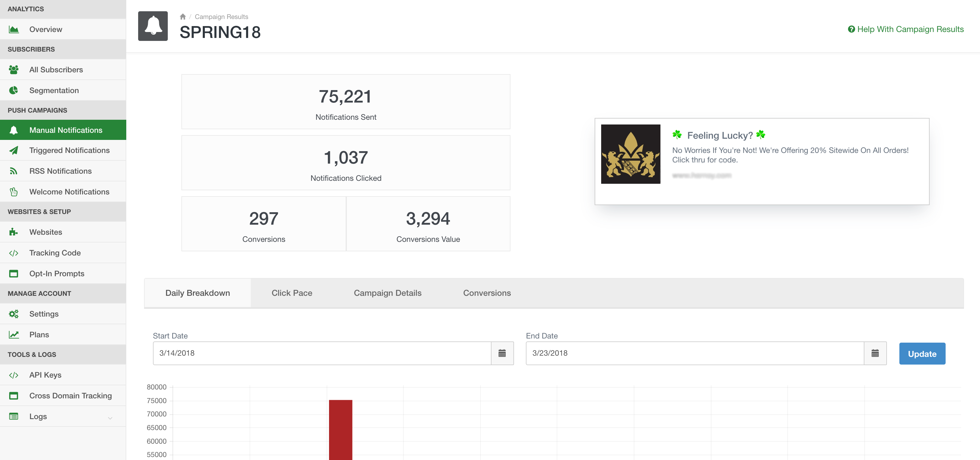Click the RSS Notifications feed icon
The image size is (980, 460).
(14, 171)
